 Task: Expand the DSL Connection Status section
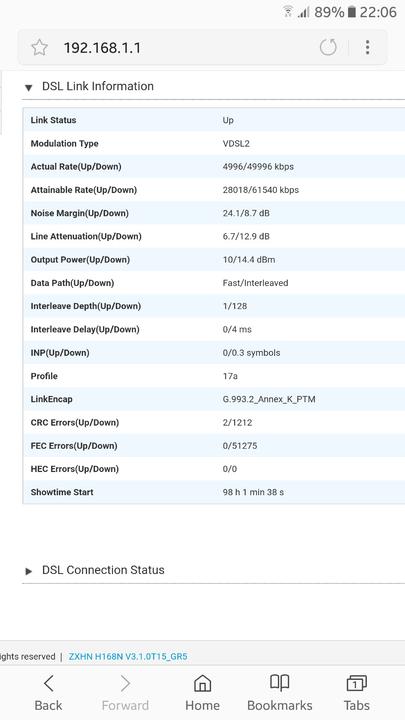click(x=28, y=571)
